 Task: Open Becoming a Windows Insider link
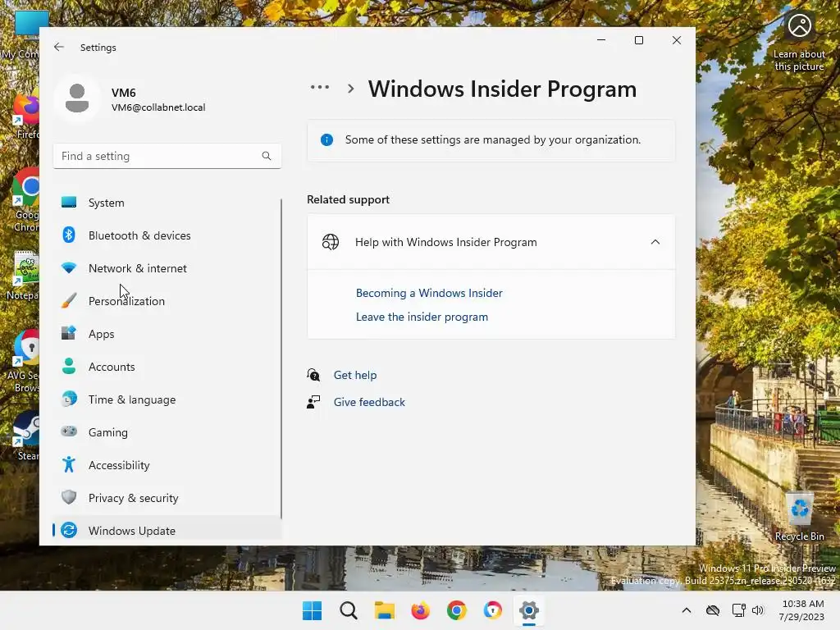point(429,293)
